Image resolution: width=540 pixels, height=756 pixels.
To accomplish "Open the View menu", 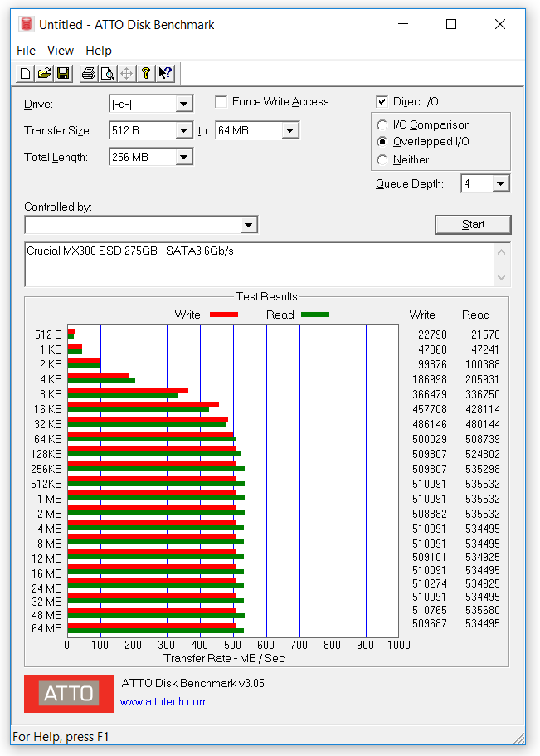I will pos(61,50).
